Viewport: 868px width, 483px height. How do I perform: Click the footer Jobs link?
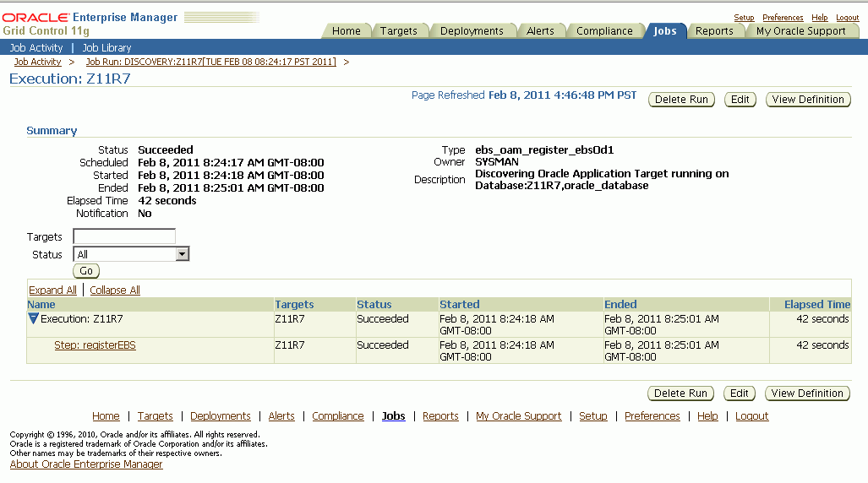click(x=394, y=416)
